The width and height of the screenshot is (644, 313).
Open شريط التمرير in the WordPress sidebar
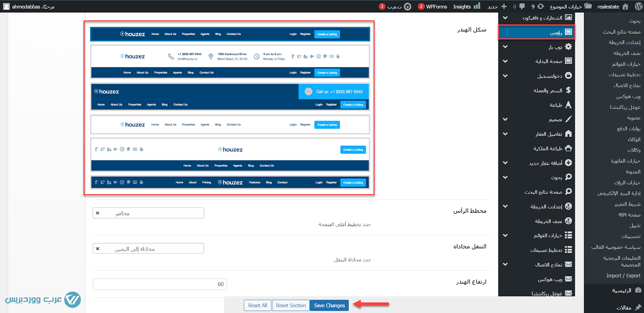(627, 204)
